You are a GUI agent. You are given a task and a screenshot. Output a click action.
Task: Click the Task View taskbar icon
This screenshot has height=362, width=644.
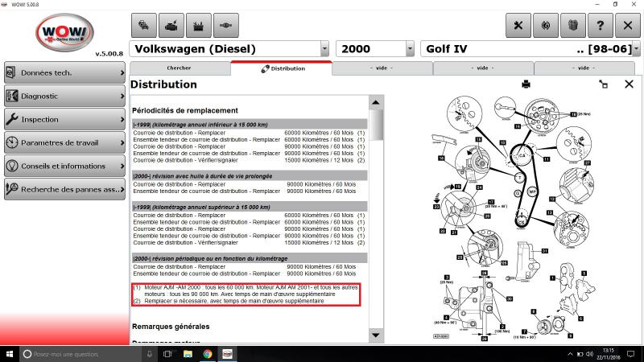click(167, 354)
